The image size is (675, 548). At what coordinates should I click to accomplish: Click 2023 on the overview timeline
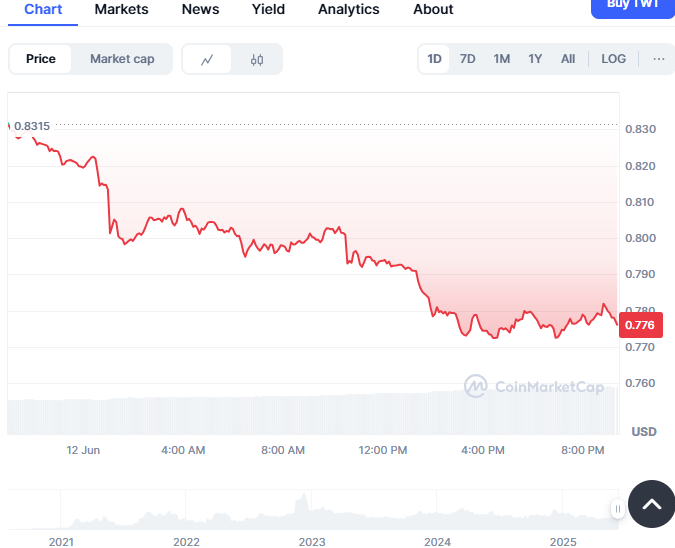(312, 542)
